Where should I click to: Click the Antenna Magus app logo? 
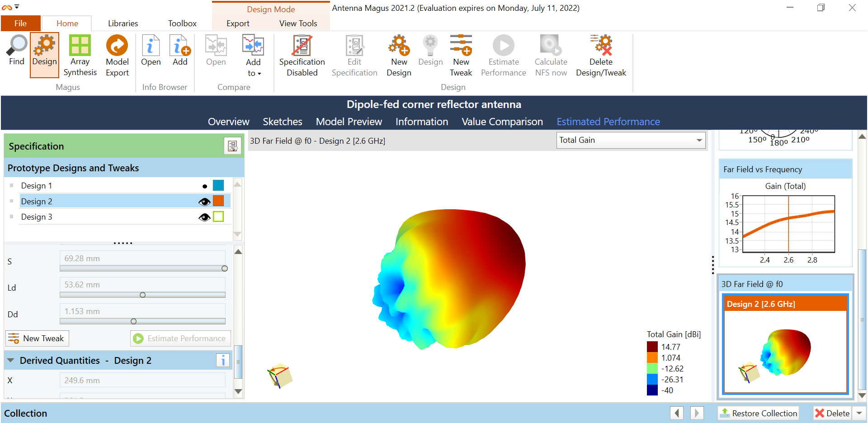click(x=7, y=7)
